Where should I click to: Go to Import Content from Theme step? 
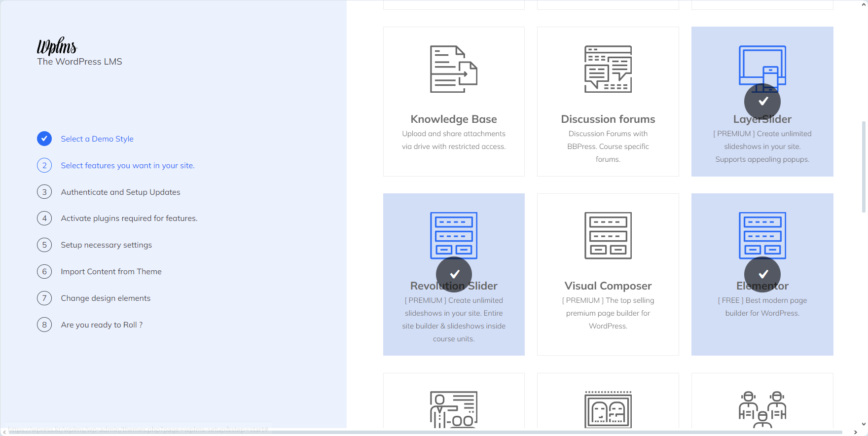click(x=111, y=271)
